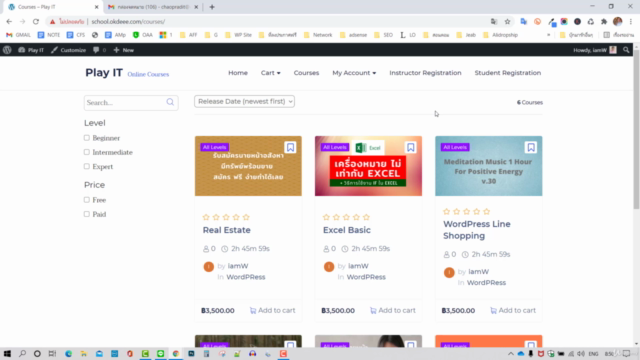
Task: Open the OAA bookmark
Action: 143,35
